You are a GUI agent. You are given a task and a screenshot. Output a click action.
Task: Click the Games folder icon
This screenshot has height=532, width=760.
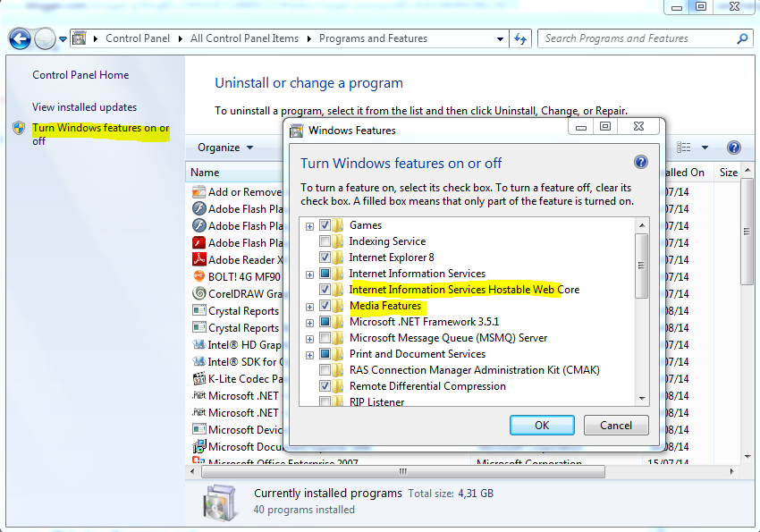338,225
